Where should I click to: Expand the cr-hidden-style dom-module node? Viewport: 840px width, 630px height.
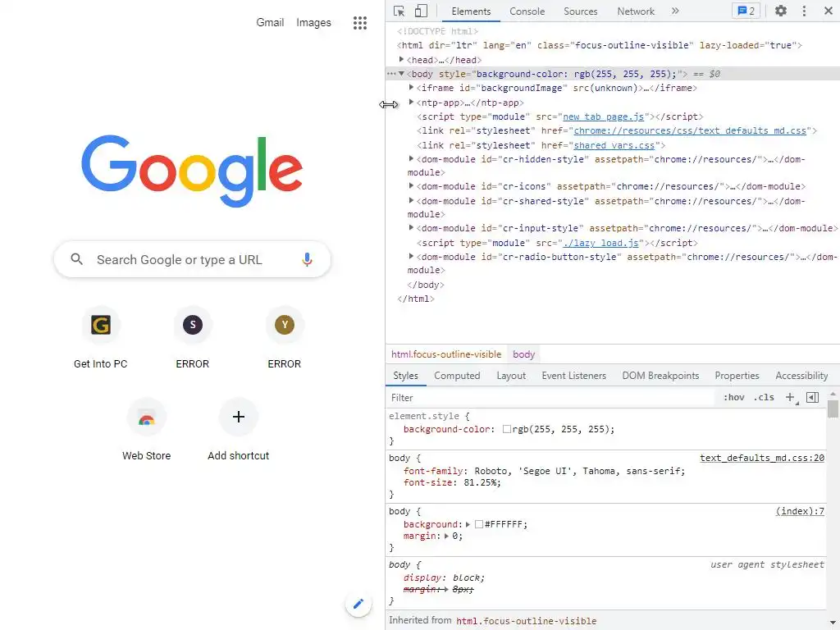coord(411,158)
